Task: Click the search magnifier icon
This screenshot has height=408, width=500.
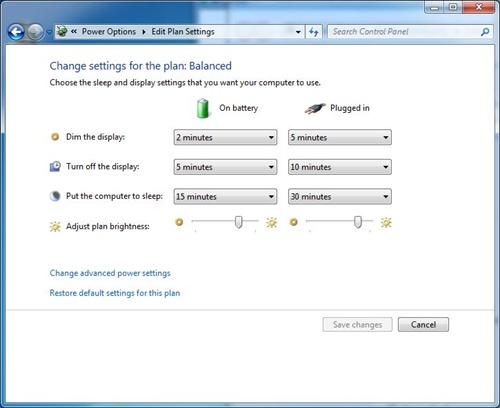Action: coord(485,32)
